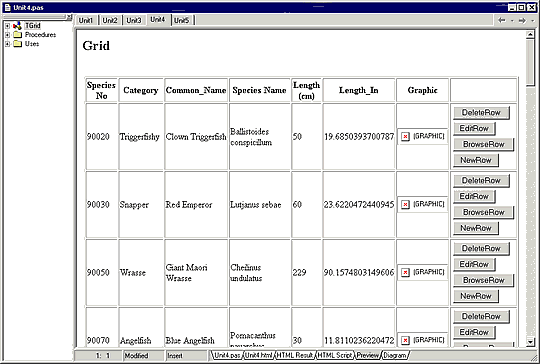Click the Length_In column header
Screen dimensions: 540x364
pos(359,90)
